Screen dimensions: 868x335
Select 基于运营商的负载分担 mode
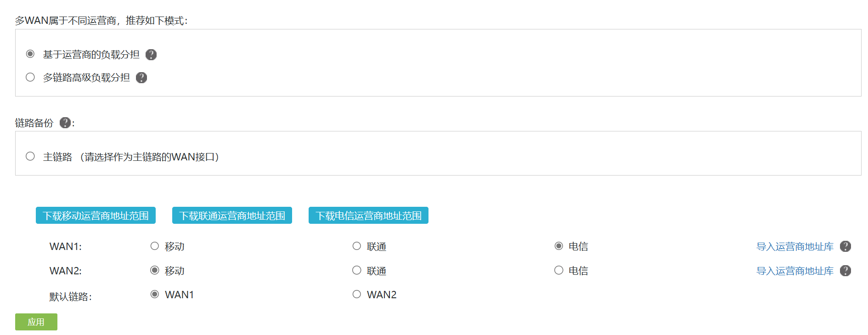[30, 54]
